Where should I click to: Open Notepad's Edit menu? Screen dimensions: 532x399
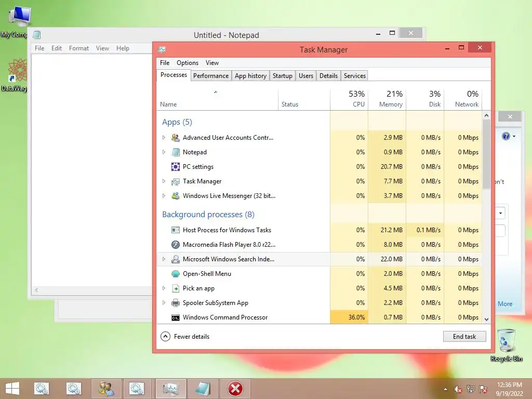(x=56, y=48)
